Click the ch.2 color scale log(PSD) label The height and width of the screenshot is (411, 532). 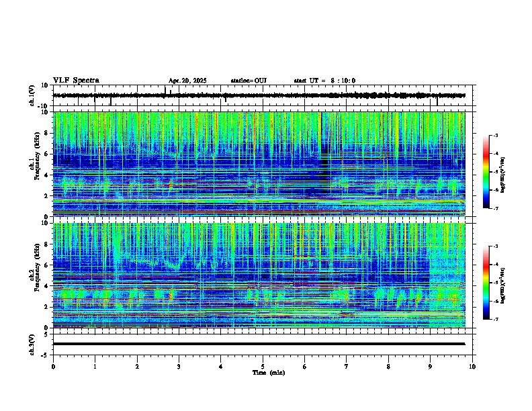coord(503,285)
